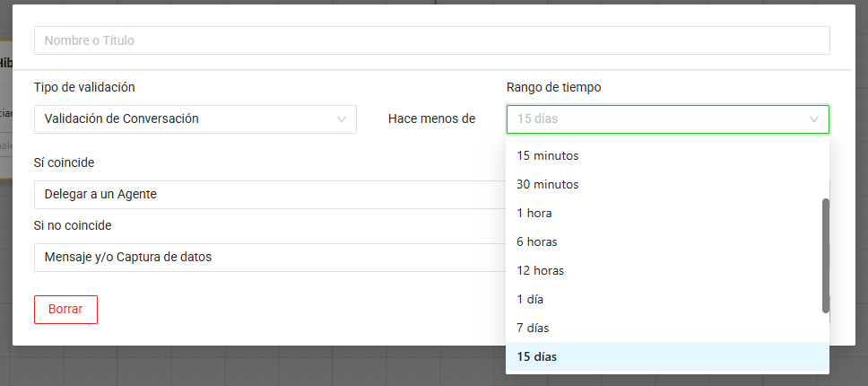Click the chevron arrow in Tipo de validación
The image size is (868, 386).
(x=342, y=118)
